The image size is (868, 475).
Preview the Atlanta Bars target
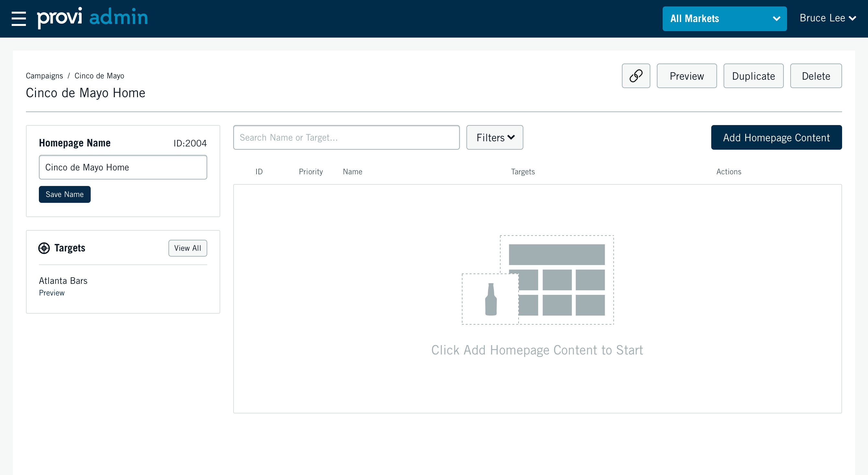pos(51,293)
